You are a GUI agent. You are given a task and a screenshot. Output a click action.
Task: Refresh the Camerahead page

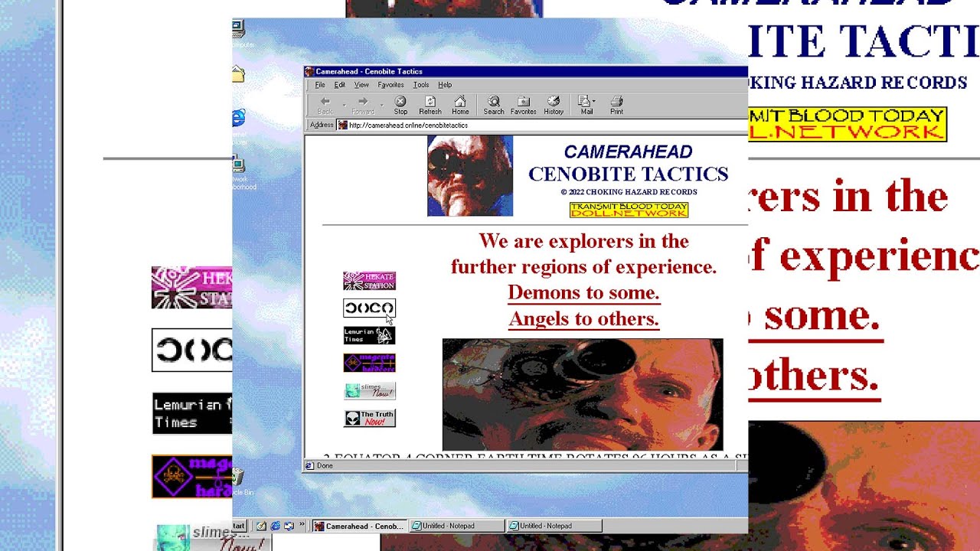pyautogui.click(x=430, y=105)
